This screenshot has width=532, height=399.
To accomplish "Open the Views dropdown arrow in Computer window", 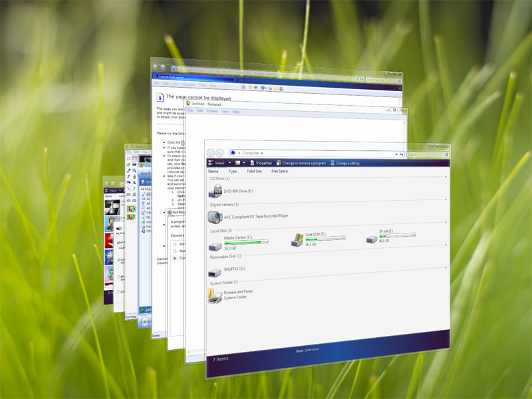I will (x=229, y=163).
